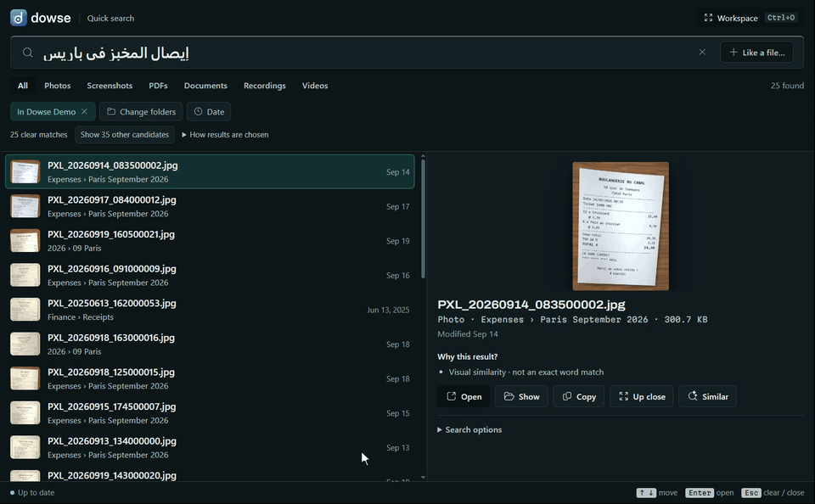The width and height of the screenshot is (815, 504).
Task: Switch to the Videos tab
Action: tap(315, 85)
